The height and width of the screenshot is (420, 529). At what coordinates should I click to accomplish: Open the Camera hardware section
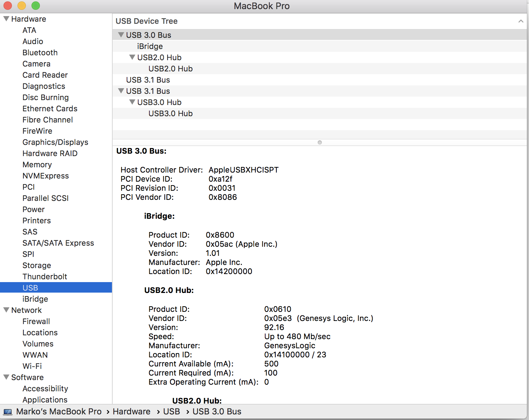36,64
